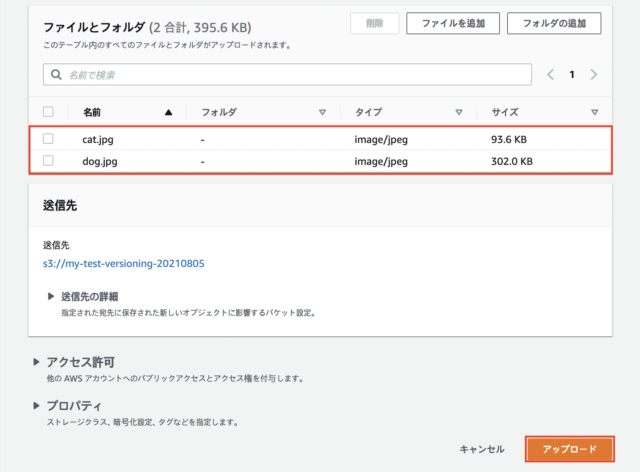Go to previous page arrow
Screen dimensions: 640x472
551,74
